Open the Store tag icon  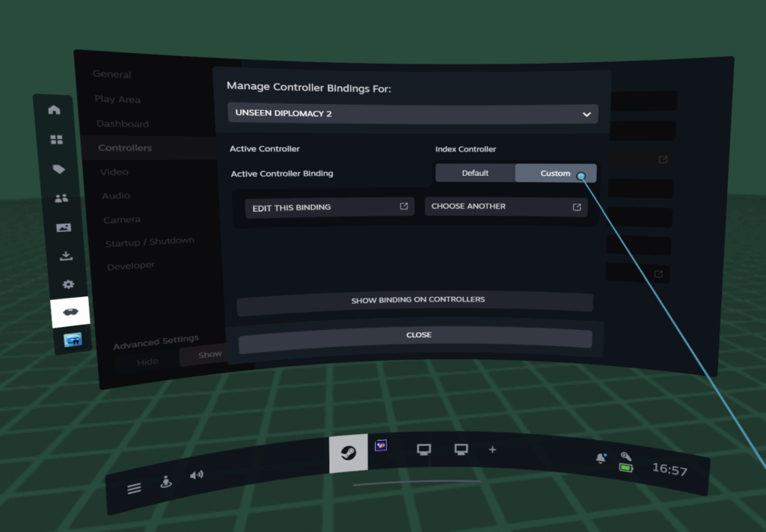coord(59,169)
